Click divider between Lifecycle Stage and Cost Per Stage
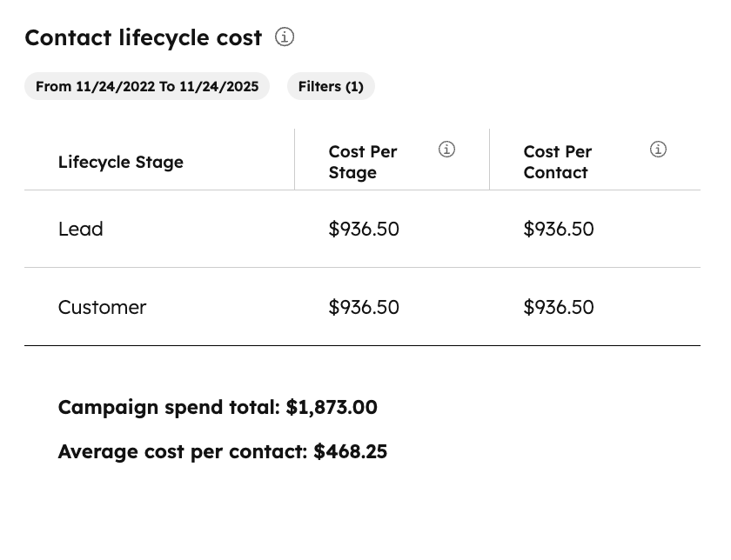The image size is (731, 560). pyautogui.click(x=295, y=159)
